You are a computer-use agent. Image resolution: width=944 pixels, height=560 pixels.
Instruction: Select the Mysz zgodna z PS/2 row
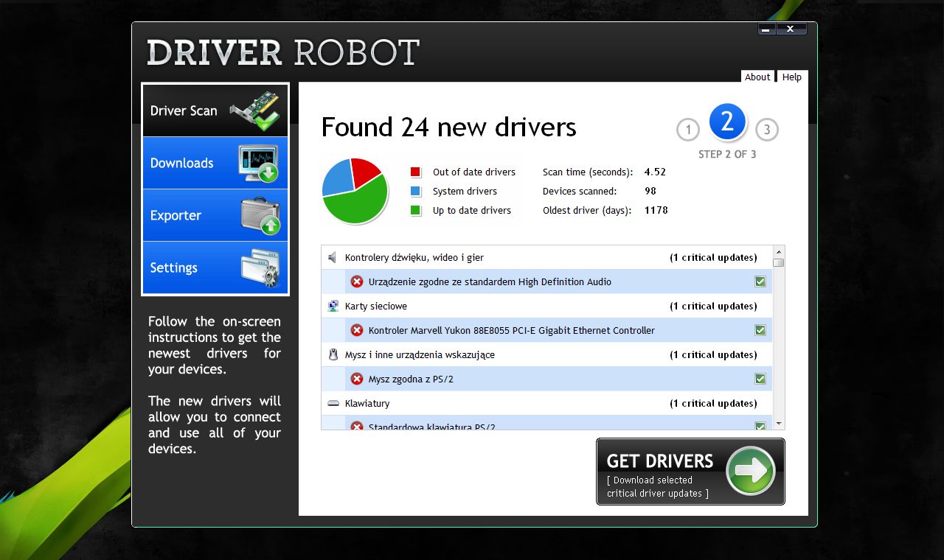[558, 379]
